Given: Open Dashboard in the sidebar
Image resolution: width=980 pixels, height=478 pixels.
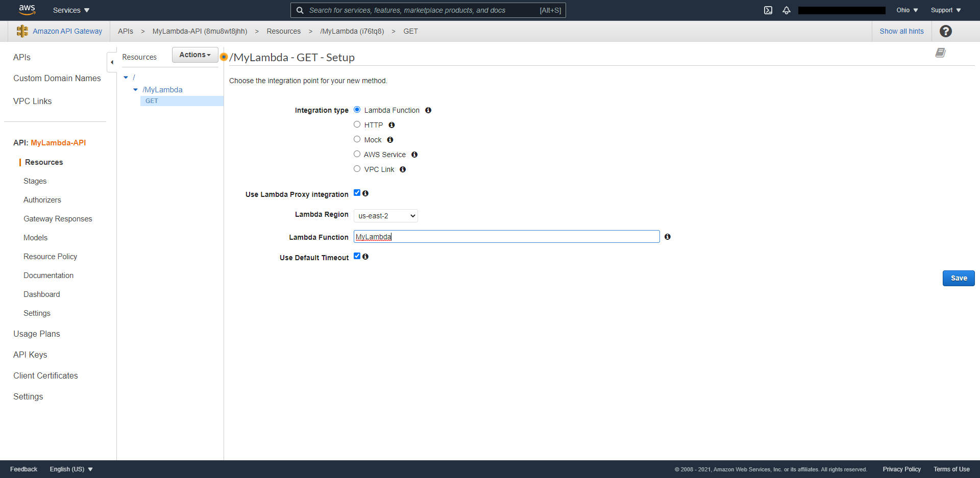Looking at the screenshot, I should point(41,294).
